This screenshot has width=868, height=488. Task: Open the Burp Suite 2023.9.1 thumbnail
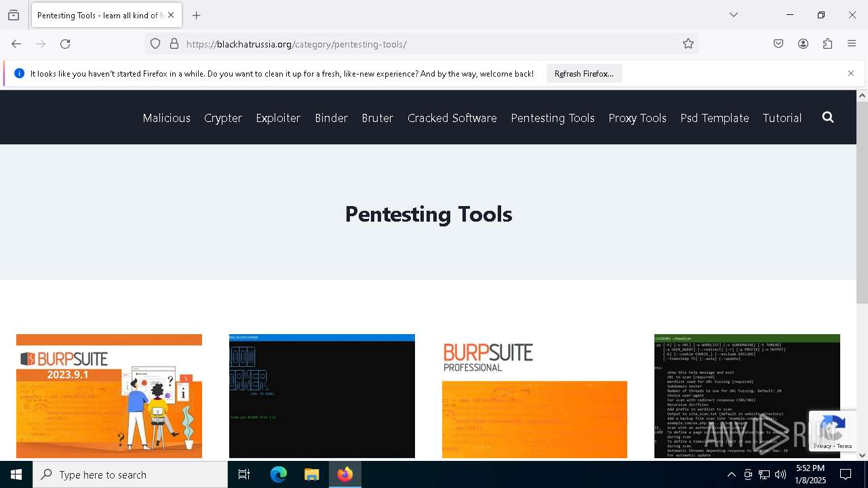tap(109, 396)
